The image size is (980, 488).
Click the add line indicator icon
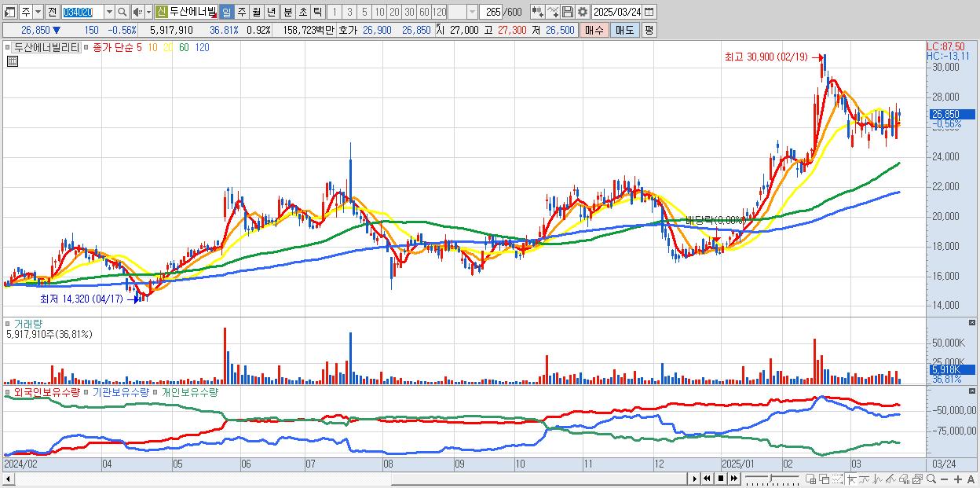[553, 12]
